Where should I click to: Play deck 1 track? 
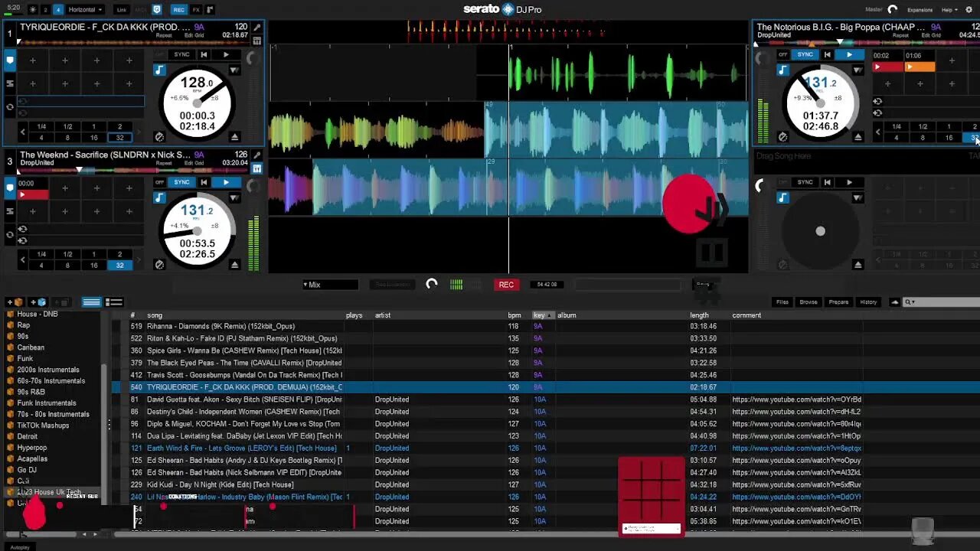(226, 54)
